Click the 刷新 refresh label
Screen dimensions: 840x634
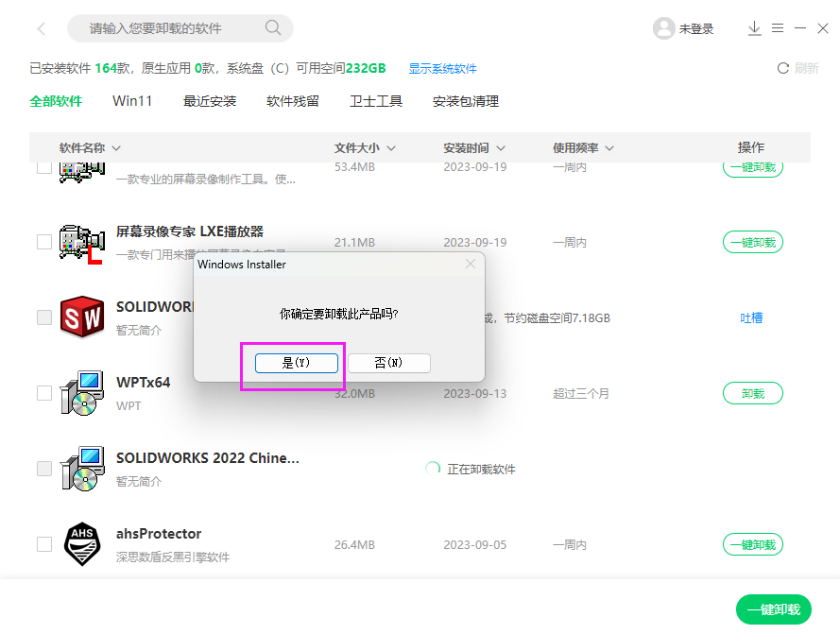click(806, 68)
